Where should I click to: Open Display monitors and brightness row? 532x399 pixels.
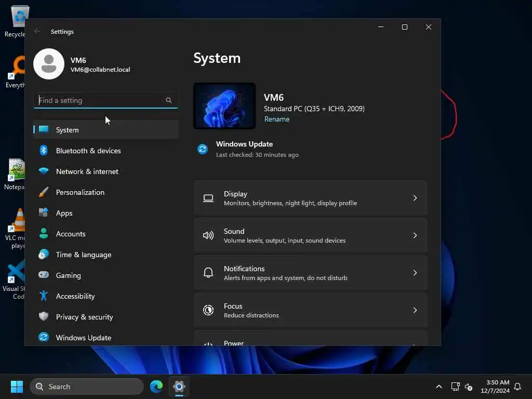coord(311,198)
